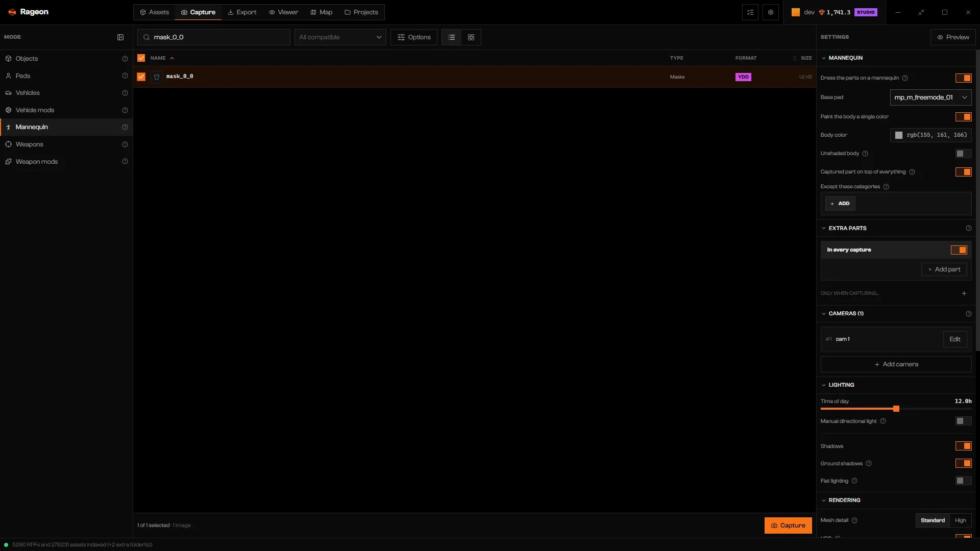Click info icon beside Flat lighting
Image resolution: width=980 pixels, height=551 pixels.
(854, 481)
